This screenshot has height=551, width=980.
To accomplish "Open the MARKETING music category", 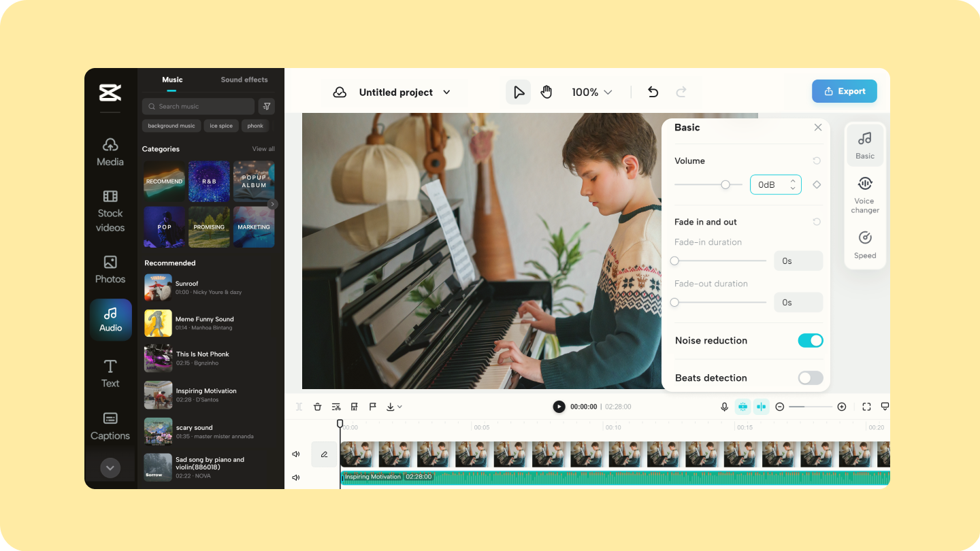I will (x=254, y=227).
